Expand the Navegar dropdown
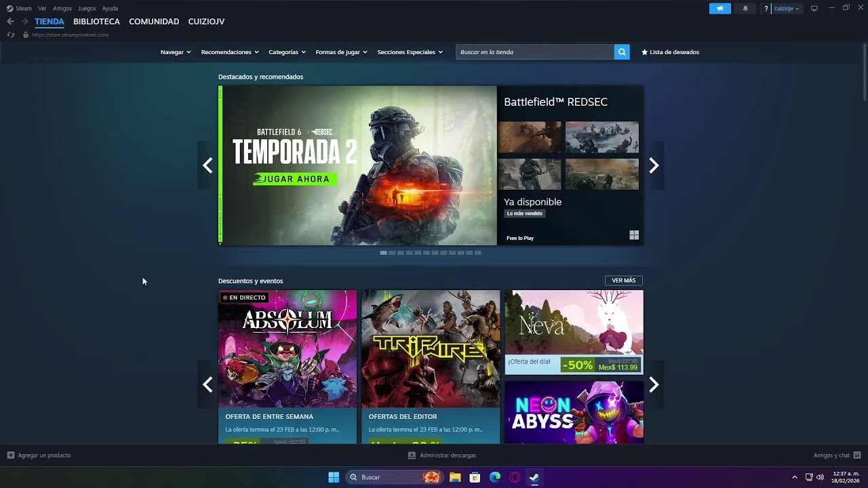The width and height of the screenshot is (868, 488). [176, 52]
